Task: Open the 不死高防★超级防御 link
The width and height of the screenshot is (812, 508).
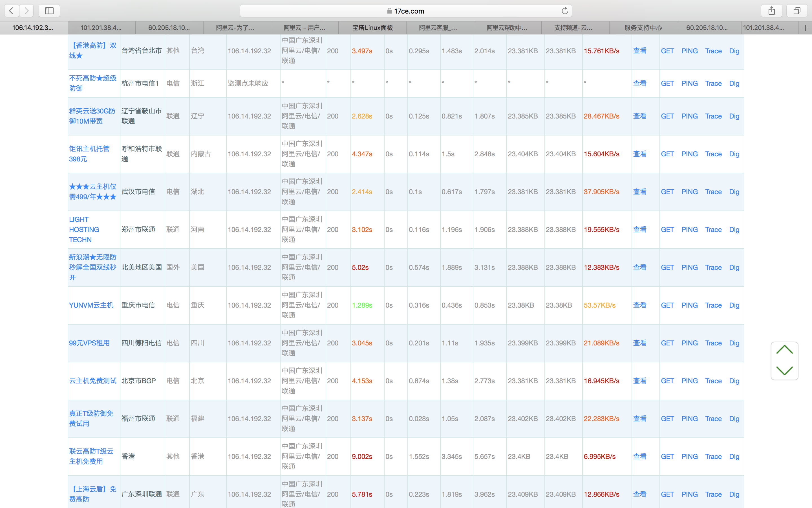Action: 93,83
